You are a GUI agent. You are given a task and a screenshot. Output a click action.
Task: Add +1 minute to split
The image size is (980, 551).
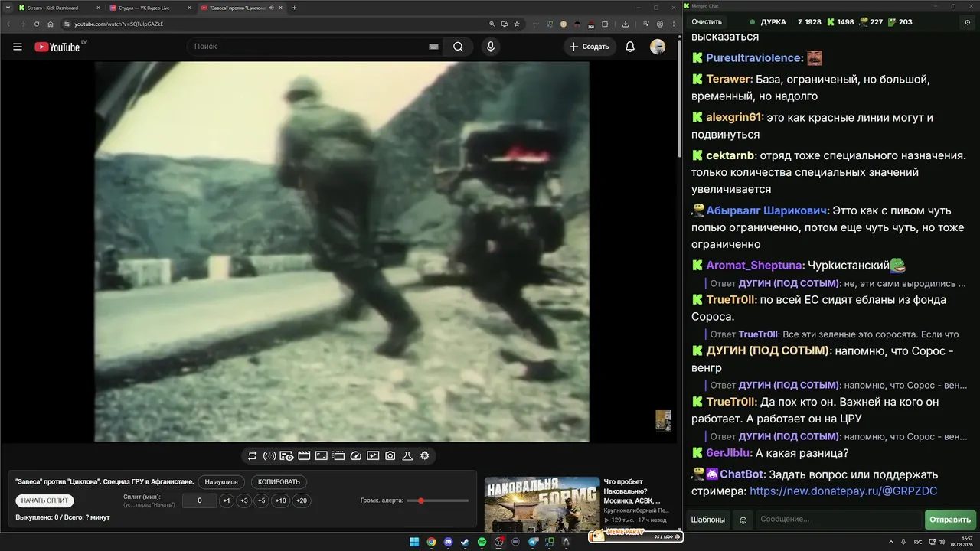tap(227, 501)
